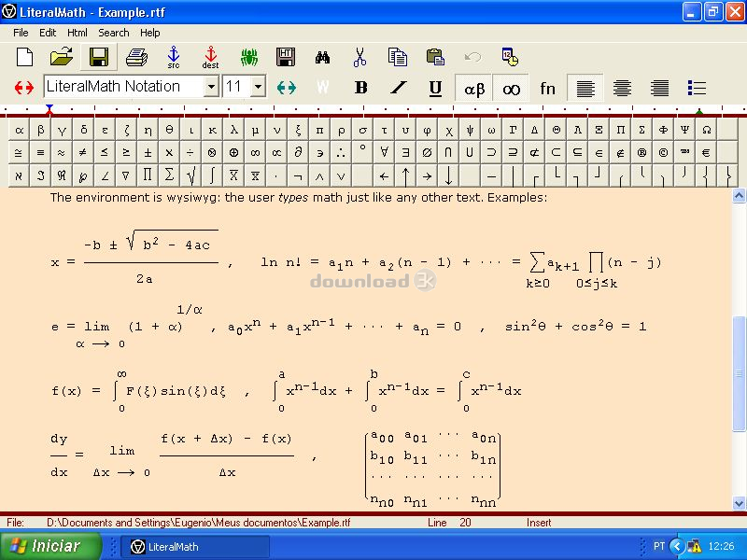Insert the integral symbol
Viewport: 747px width, 560px height.
coord(213,175)
